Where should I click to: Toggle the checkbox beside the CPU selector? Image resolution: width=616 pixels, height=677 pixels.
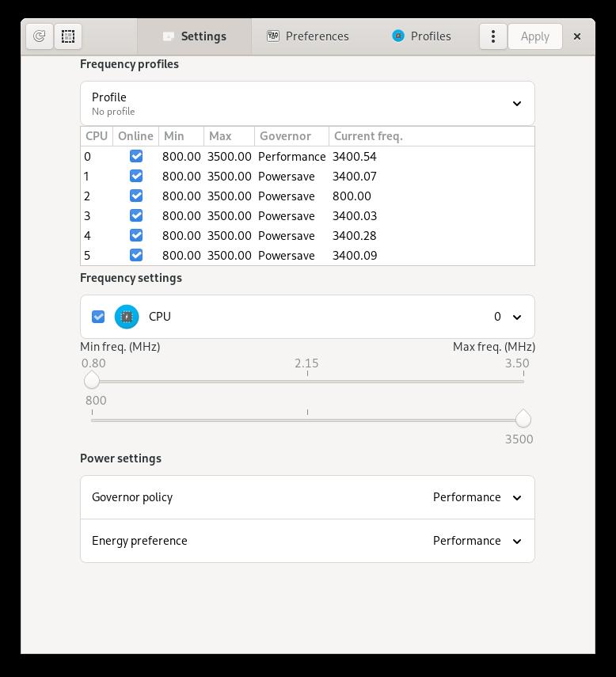click(98, 317)
